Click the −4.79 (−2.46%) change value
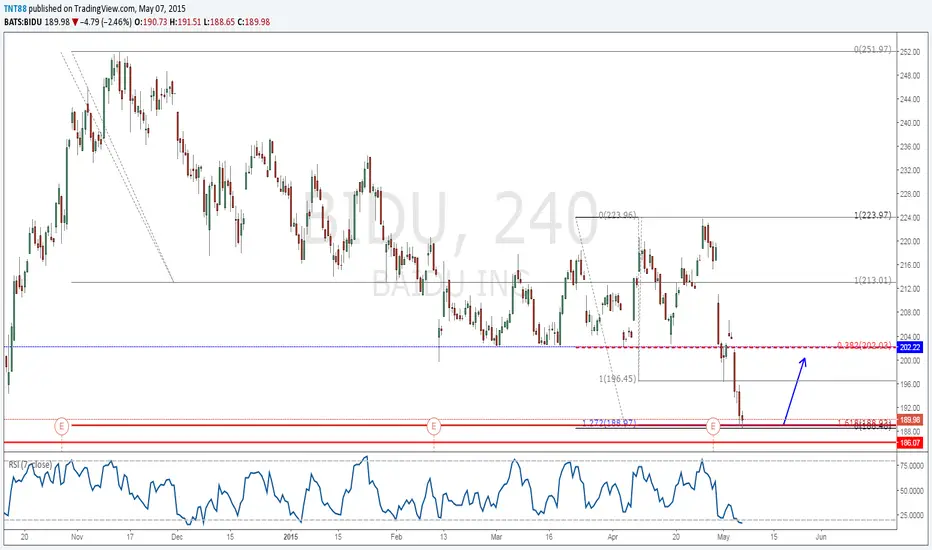Screen dimensions: 932x550 coord(106,21)
